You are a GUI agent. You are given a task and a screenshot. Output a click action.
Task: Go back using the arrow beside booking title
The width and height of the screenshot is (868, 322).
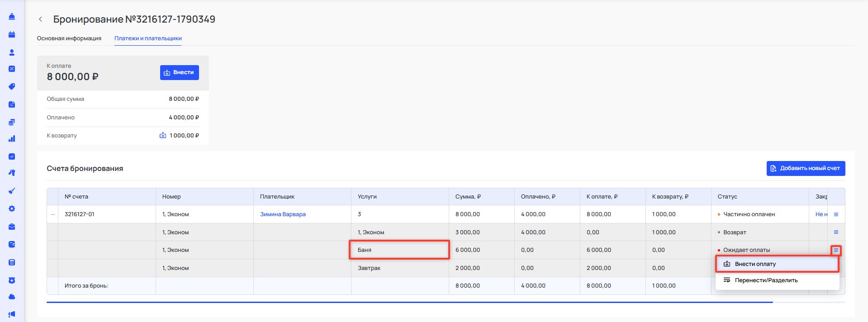click(x=41, y=19)
